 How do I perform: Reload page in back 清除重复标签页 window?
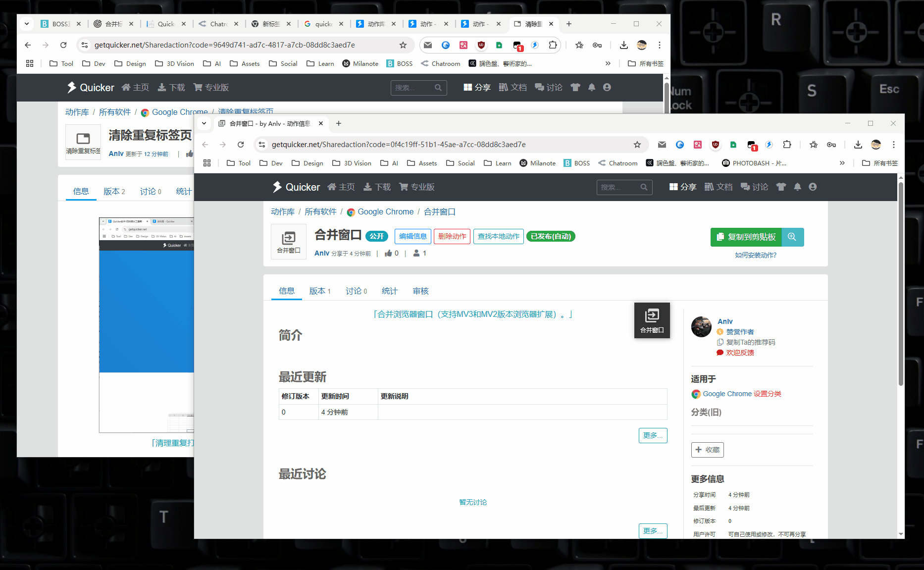pos(63,45)
